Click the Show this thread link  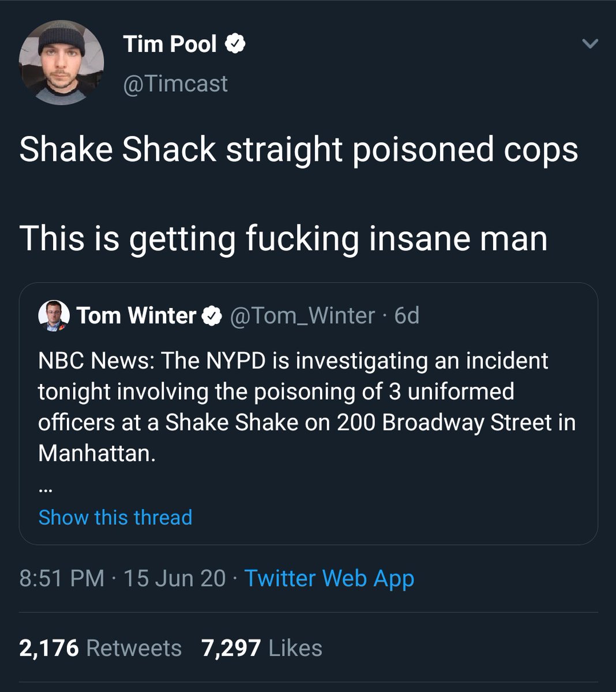click(x=115, y=517)
